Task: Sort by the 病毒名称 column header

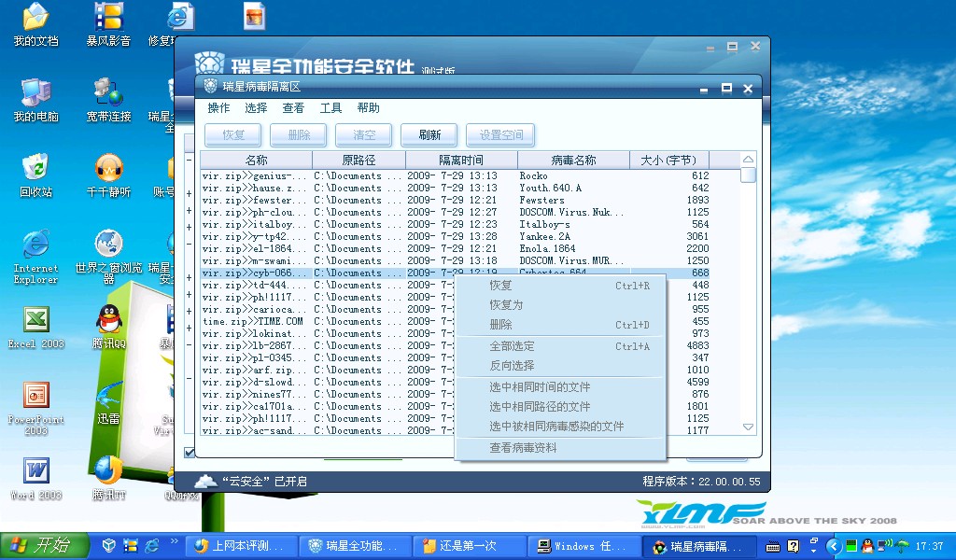Action: 574,161
